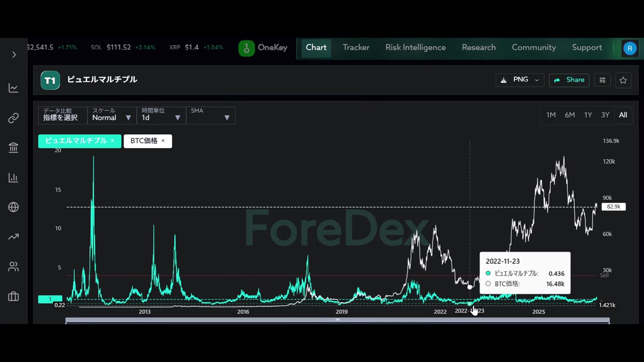The height and width of the screenshot is (362, 644).
Task: Click the T1 tier badge icon
Action: (x=50, y=80)
